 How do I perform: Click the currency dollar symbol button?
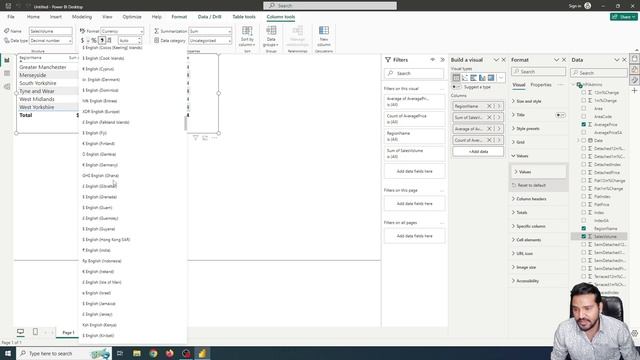[82, 40]
